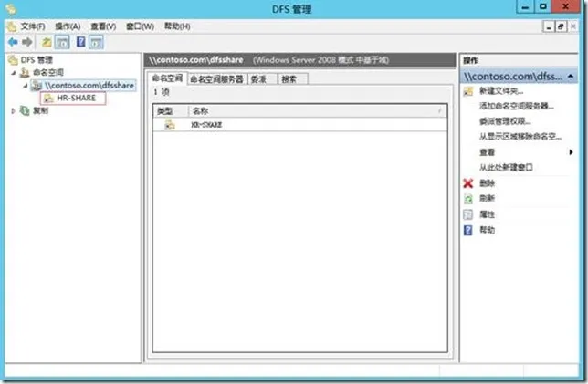The width and height of the screenshot is (588, 384).
Task: Select the HR-SHARE row in the list
Action: (x=300, y=125)
